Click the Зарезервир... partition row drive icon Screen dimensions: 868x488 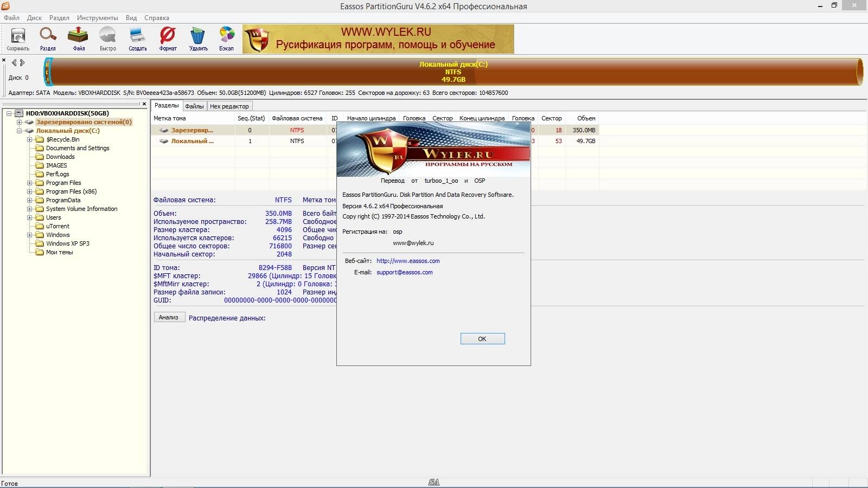pyautogui.click(x=164, y=130)
